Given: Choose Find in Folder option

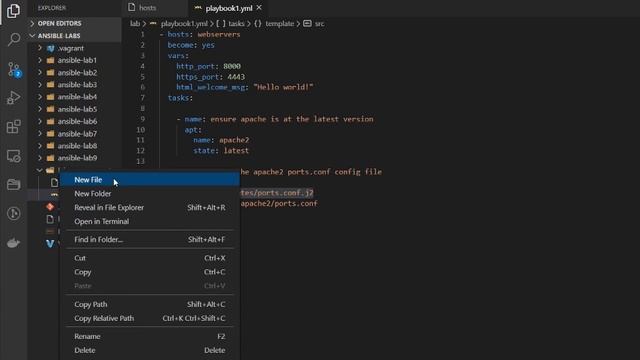Looking at the screenshot, I should coord(149,240).
